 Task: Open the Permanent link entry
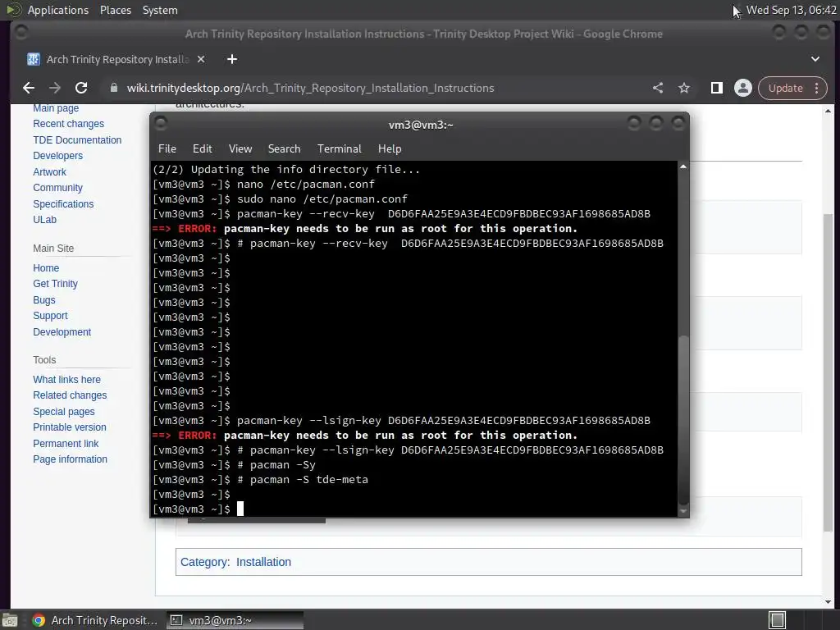(66, 444)
